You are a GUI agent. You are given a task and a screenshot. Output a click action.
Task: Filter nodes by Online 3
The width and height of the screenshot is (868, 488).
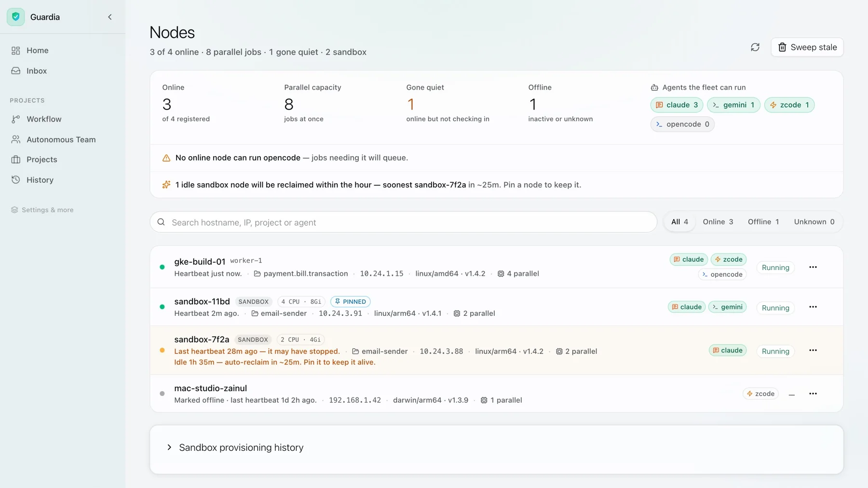point(718,222)
